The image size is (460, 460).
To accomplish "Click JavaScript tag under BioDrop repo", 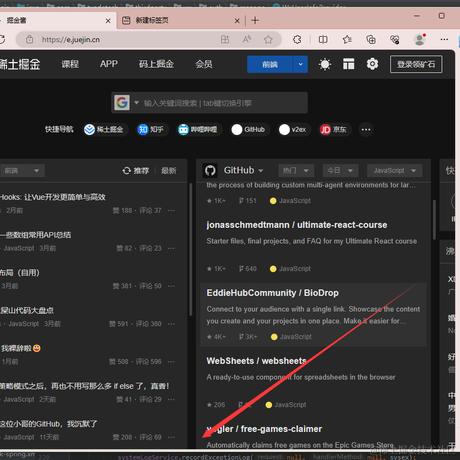I will coord(291,337).
